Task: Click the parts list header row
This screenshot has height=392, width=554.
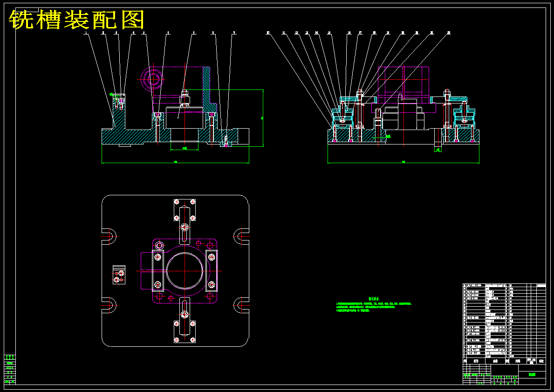Action: (x=505, y=361)
